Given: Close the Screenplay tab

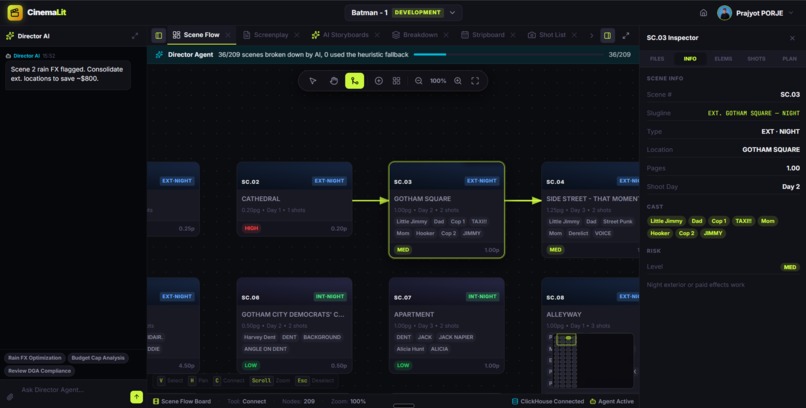Looking at the screenshot, I should point(297,35).
